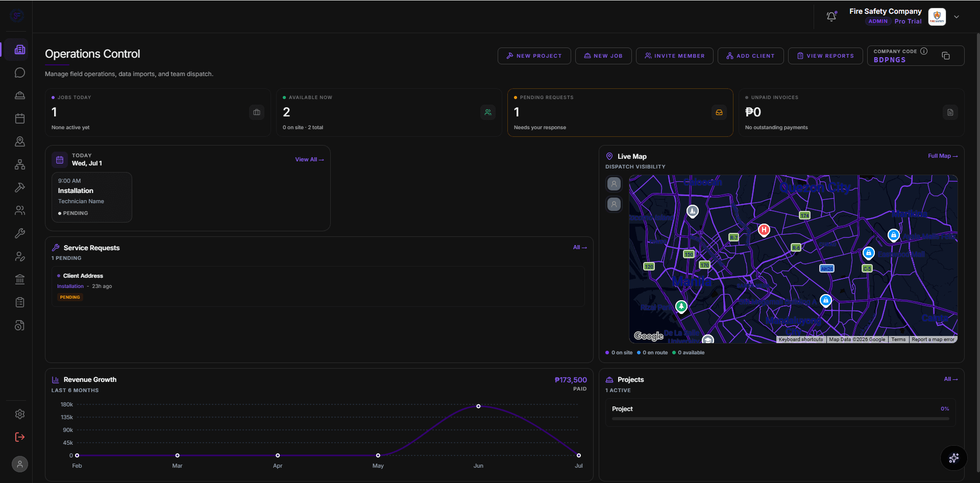This screenshot has height=483, width=980.
Task: Open the Full Map link
Action: [x=943, y=156]
